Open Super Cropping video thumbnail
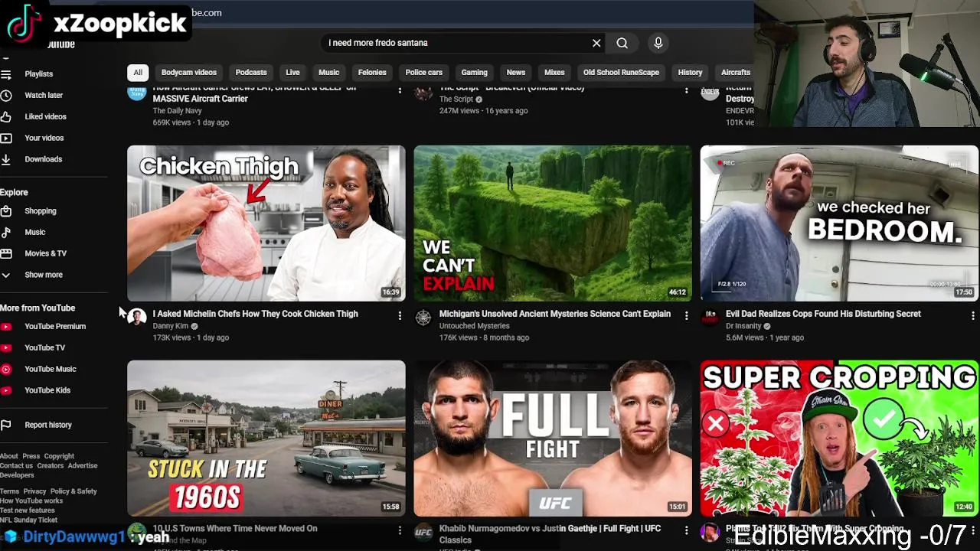This screenshot has height=551, width=980. 839,439
